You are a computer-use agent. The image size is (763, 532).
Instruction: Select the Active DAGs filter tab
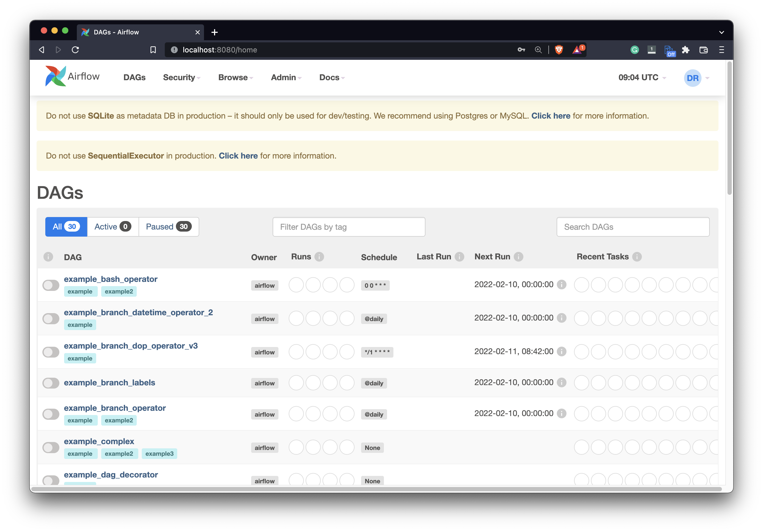point(113,227)
